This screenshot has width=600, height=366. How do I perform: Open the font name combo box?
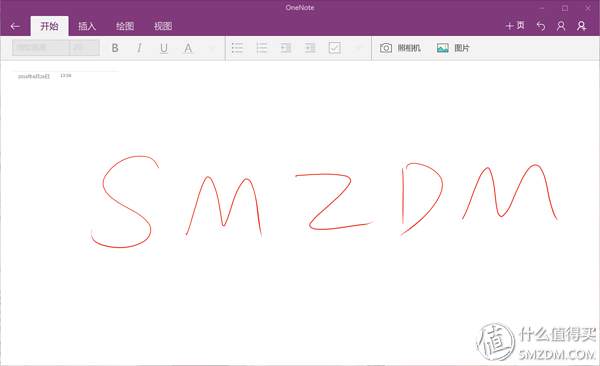(x=41, y=48)
